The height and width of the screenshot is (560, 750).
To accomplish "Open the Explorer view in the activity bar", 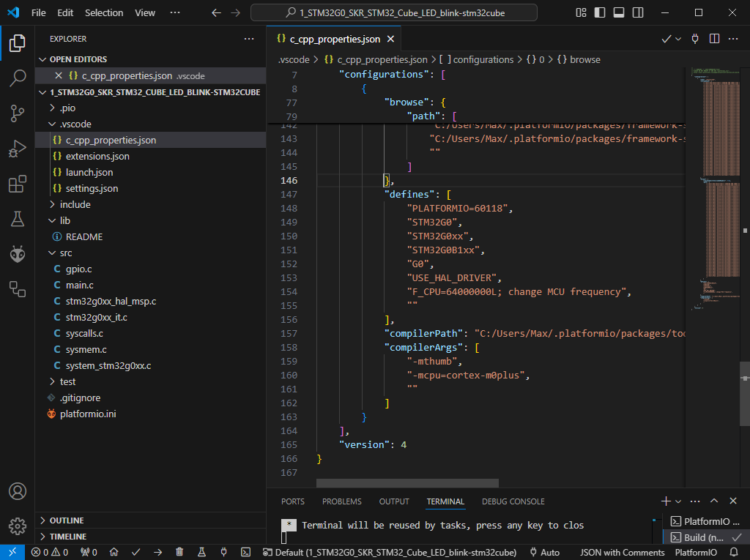I will (18, 43).
